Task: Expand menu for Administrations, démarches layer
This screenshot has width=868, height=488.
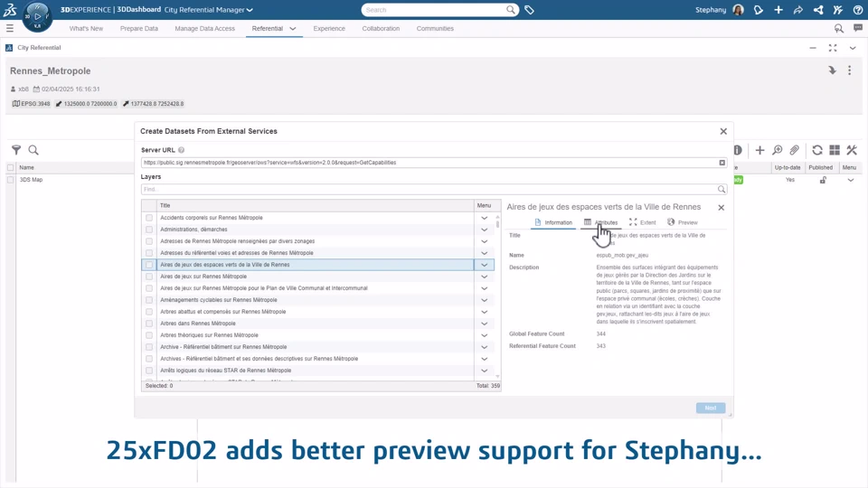Action: click(485, 230)
